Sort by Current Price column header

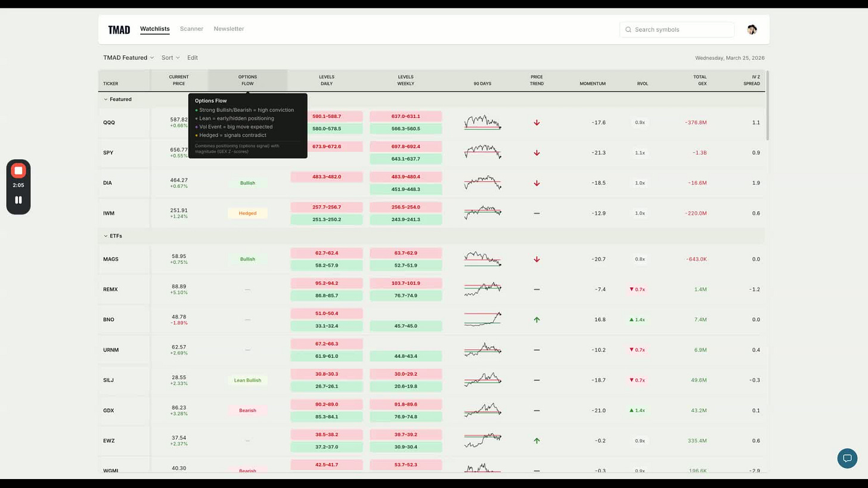point(179,80)
